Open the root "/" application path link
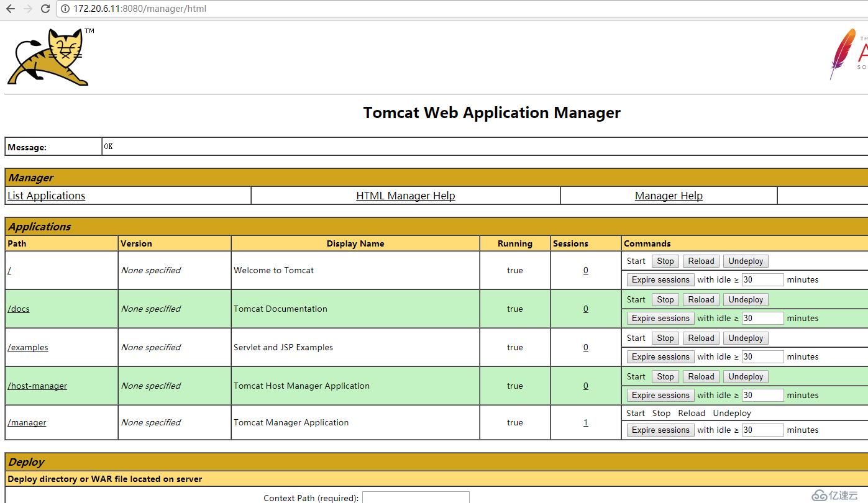The height and width of the screenshot is (503, 868). [9, 270]
